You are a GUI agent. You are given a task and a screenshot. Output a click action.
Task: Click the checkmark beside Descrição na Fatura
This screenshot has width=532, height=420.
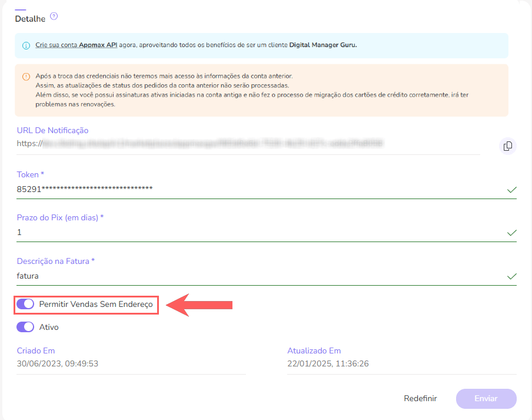point(511,276)
